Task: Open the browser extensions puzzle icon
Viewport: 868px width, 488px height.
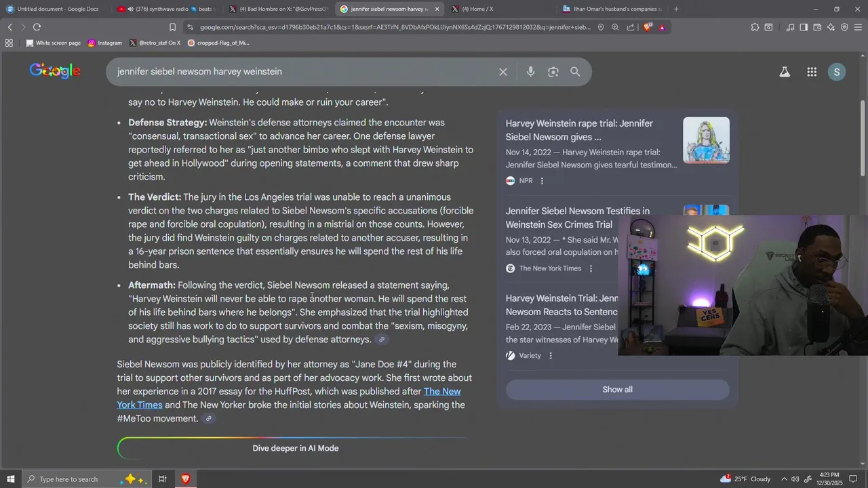Action: (x=755, y=27)
